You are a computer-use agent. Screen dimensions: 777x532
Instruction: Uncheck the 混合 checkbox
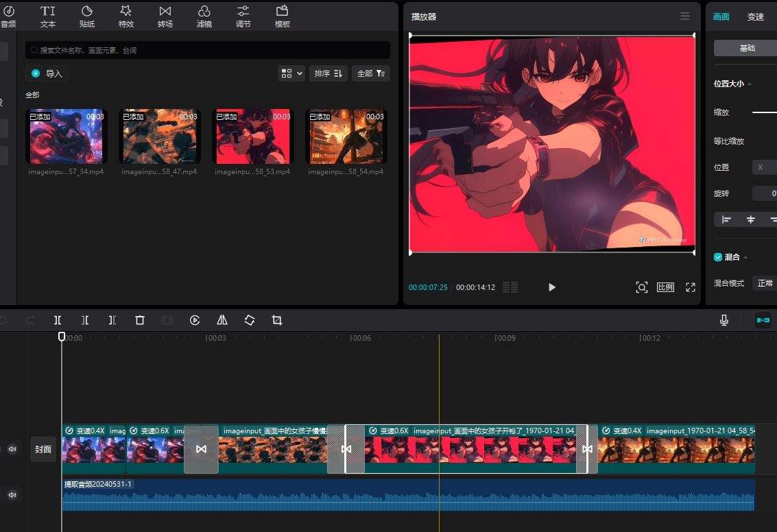(x=718, y=257)
